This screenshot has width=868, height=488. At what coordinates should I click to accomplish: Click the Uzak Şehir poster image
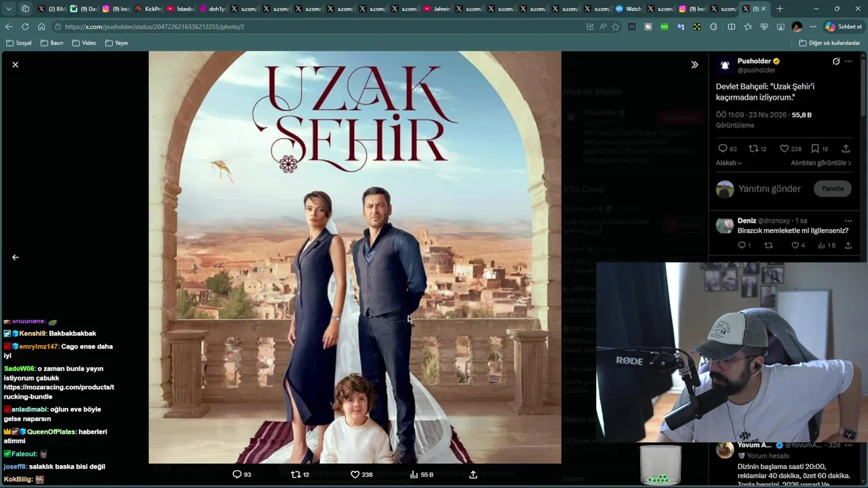355,258
